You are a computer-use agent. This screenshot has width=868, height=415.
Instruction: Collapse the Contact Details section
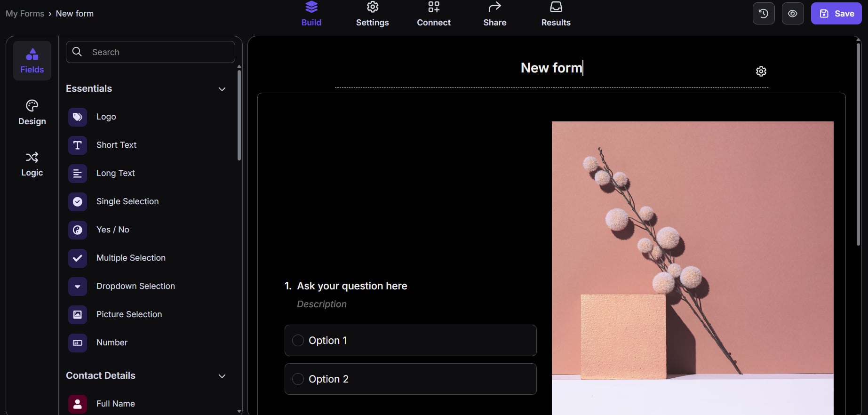[222, 376]
